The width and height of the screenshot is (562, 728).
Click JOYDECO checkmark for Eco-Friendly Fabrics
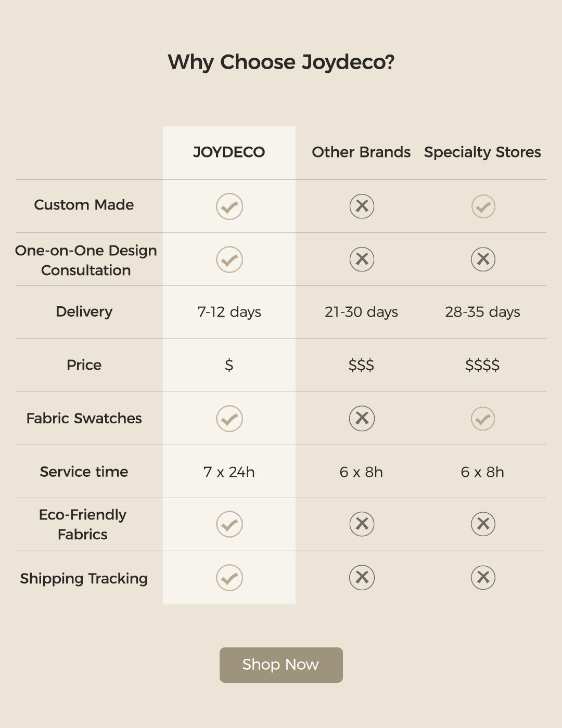point(229,524)
